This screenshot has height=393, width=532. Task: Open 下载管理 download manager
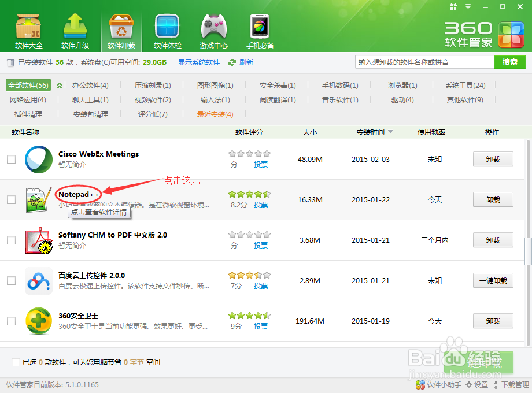click(511, 385)
